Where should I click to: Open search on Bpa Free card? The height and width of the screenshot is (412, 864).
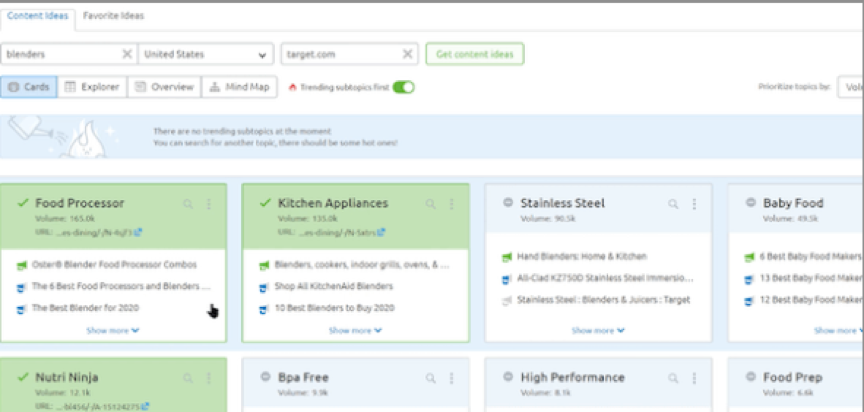click(430, 378)
